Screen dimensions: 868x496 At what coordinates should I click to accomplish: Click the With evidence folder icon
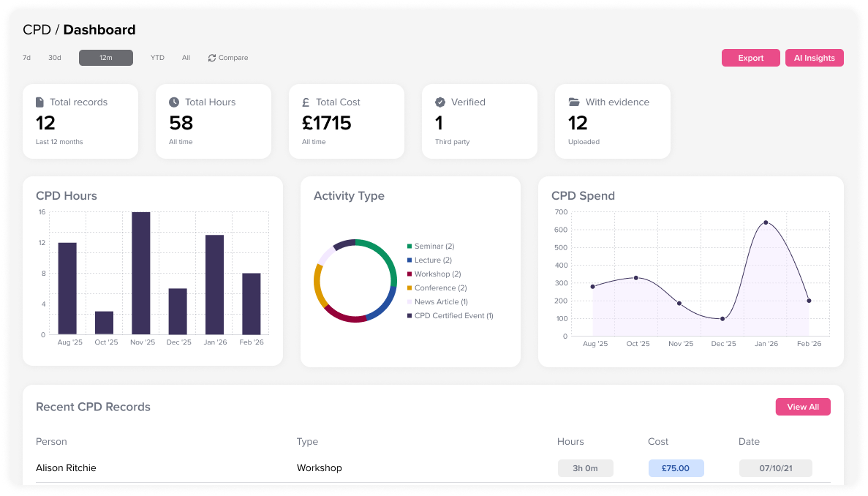point(574,102)
